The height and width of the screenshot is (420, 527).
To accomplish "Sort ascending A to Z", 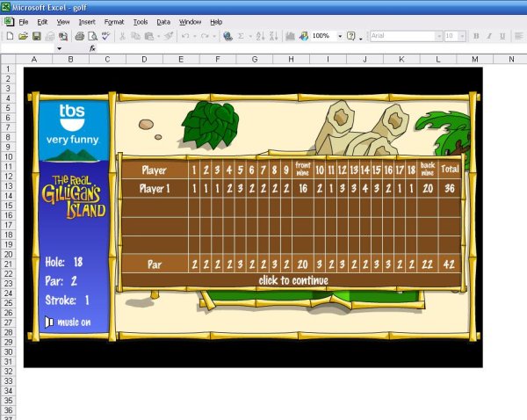I will pos(260,36).
